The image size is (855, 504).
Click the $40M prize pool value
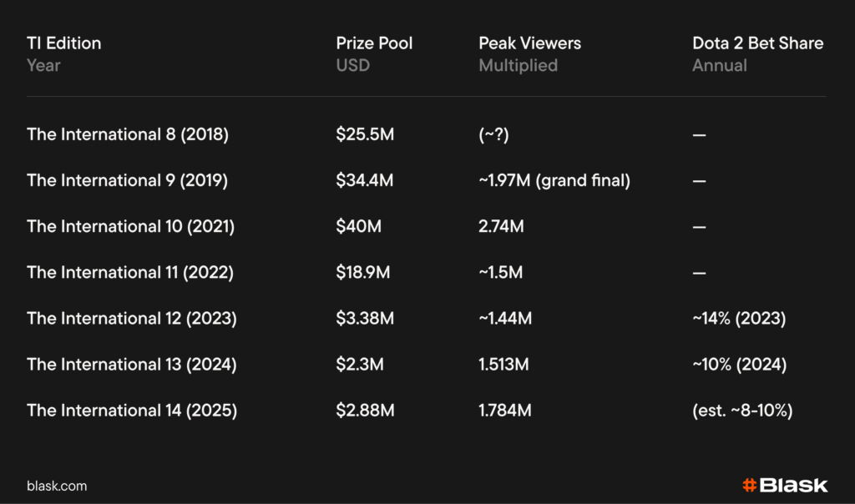point(359,226)
